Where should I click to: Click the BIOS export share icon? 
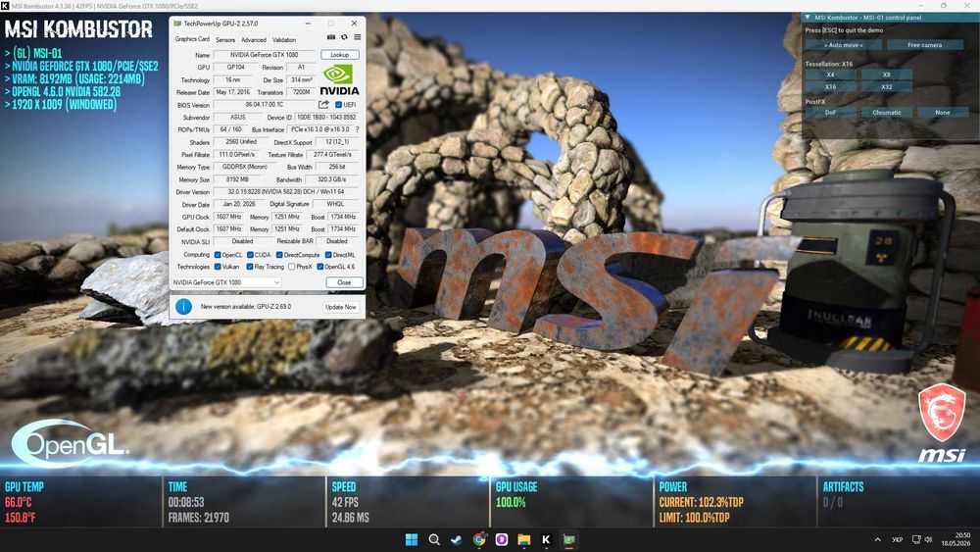[x=323, y=104]
